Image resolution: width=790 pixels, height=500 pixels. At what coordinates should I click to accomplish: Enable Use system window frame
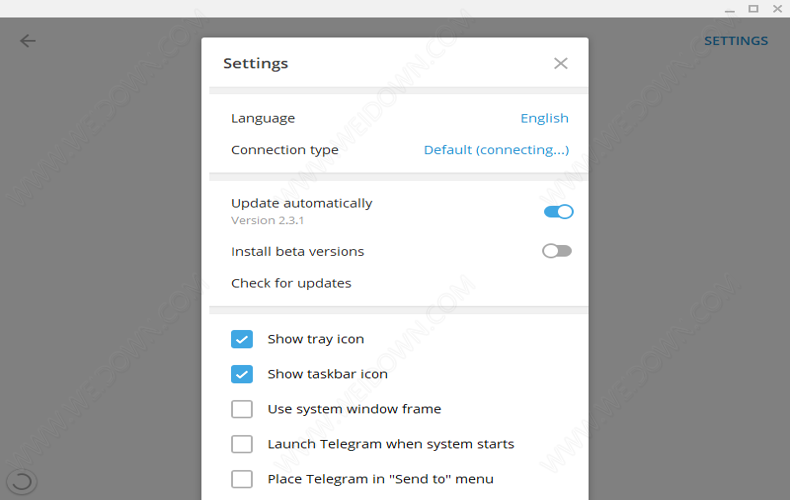point(242,409)
